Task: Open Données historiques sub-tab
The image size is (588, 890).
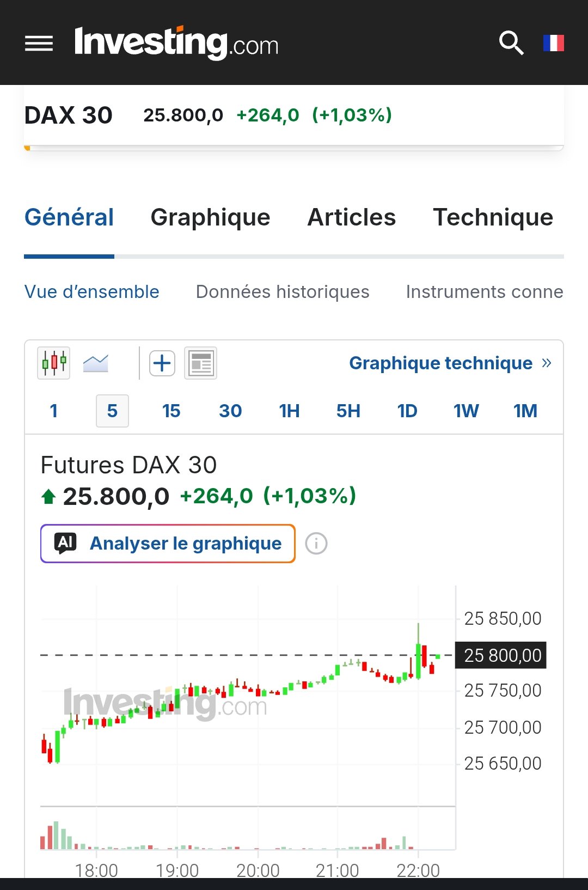Action: click(x=283, y=292)
